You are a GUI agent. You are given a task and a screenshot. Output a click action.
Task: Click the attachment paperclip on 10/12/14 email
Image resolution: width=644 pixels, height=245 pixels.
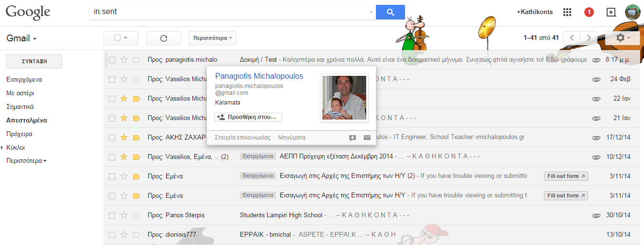click(x=596, y=157)
